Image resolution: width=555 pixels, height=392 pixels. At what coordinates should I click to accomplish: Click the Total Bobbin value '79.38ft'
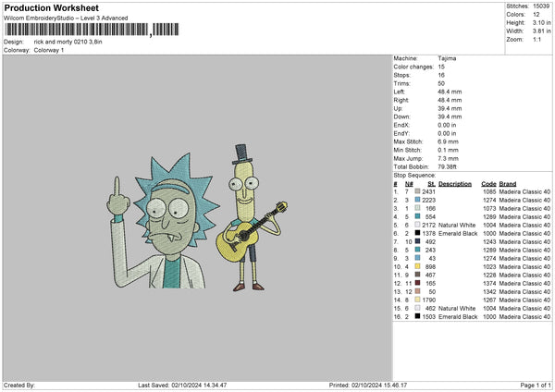pyautogui.click(x=447, y=166)
